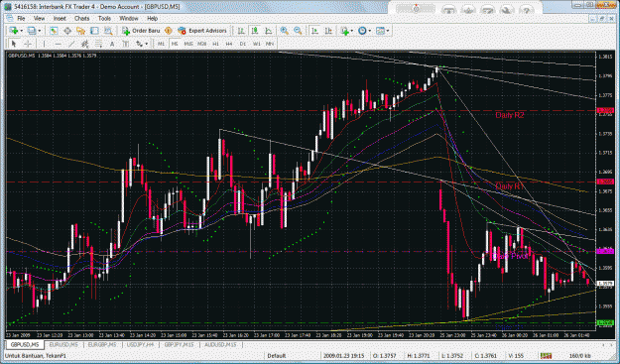Open the Templates icon

pyautogui.click(x=380, y=31)
